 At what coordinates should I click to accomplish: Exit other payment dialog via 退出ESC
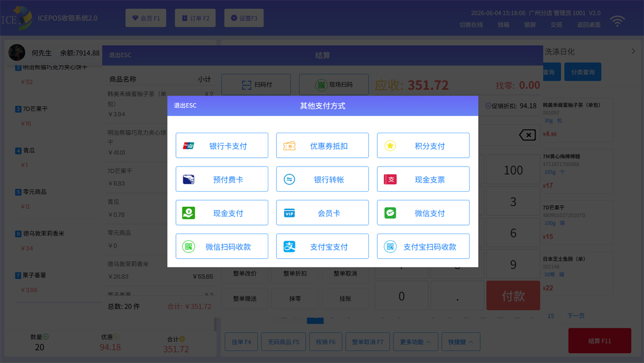[185, 106]
